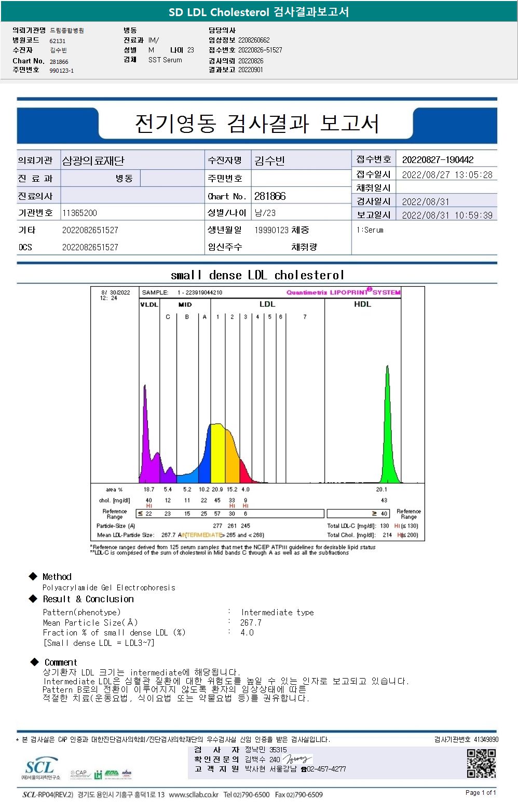
Task: Click the LDL column header in chart
Action: 267,304
